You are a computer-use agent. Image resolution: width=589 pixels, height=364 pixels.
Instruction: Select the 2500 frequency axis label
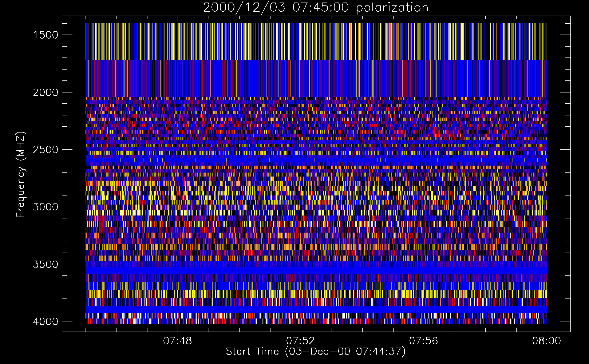point(46,150)
